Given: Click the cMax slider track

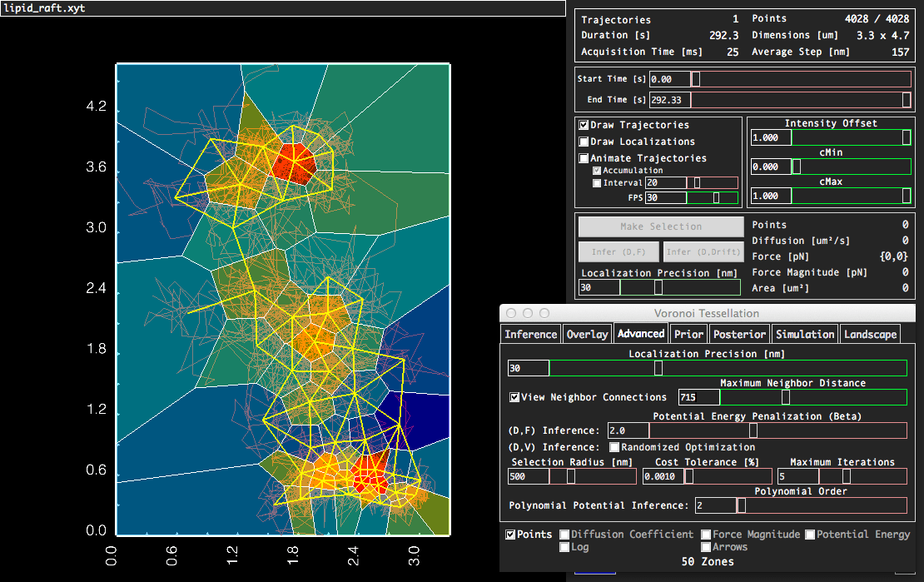Looking at the screenshot, I should pos(849,196).
